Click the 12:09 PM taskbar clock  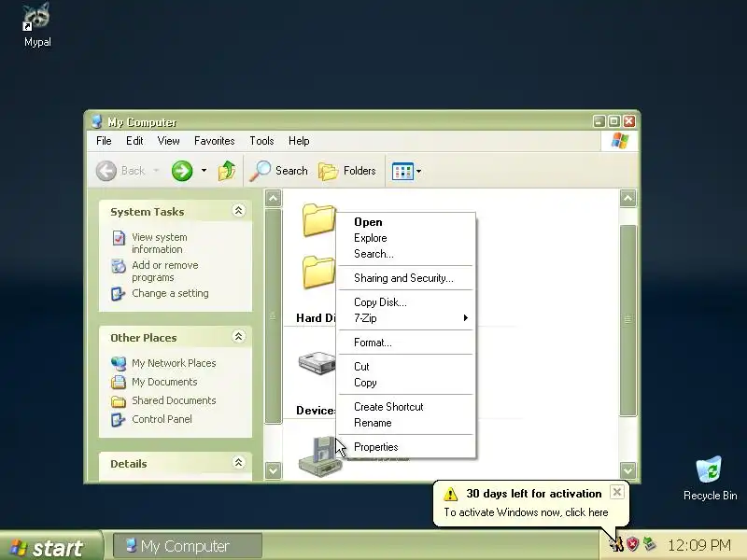pyautogui.click(x=698, y=545)
